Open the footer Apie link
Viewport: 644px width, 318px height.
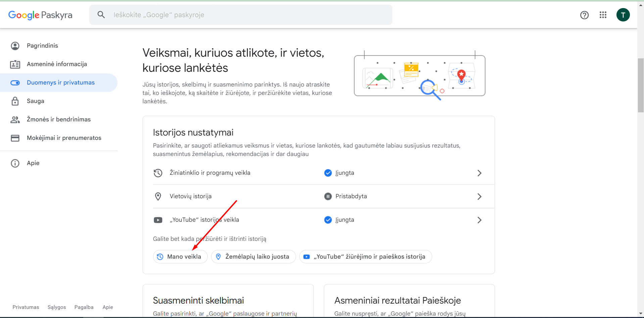[x=108, y=307]
